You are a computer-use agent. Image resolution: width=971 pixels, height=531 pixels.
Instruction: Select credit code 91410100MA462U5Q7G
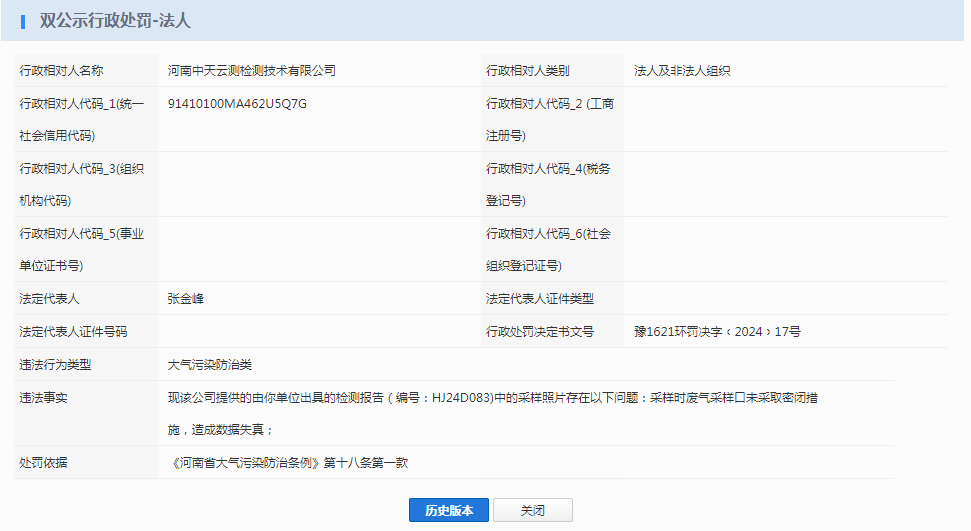237,103
